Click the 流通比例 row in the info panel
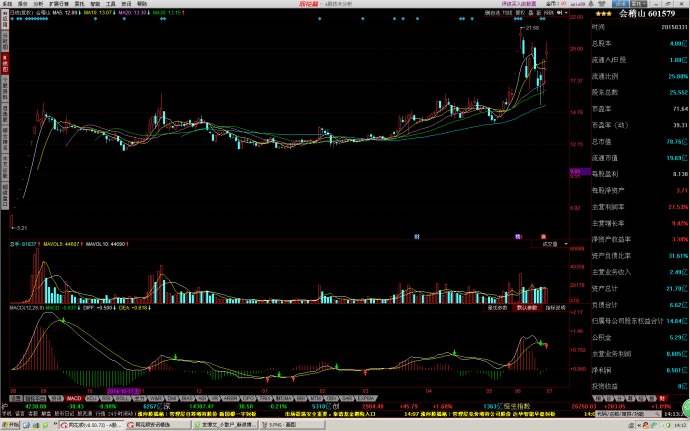The image size is (690, 431). 640,76
